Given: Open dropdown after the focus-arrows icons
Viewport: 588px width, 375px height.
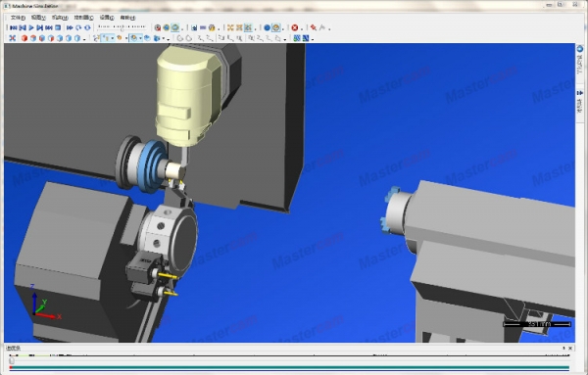Looking at the screenshot, I should pyautogui.click(x=256, y=28).
